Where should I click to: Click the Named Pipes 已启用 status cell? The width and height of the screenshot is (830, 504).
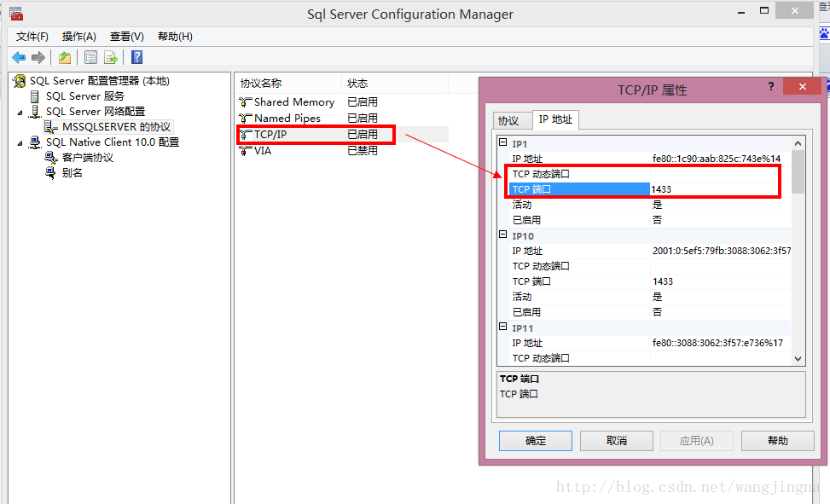pos(363,119)
